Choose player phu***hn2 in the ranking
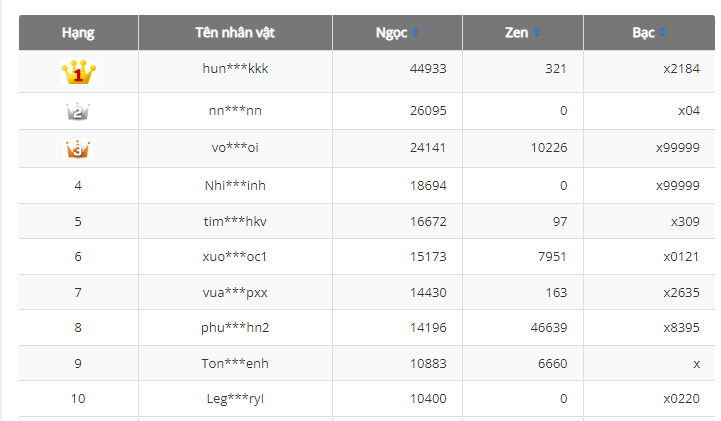721x421 pixels. click(235, 328)
